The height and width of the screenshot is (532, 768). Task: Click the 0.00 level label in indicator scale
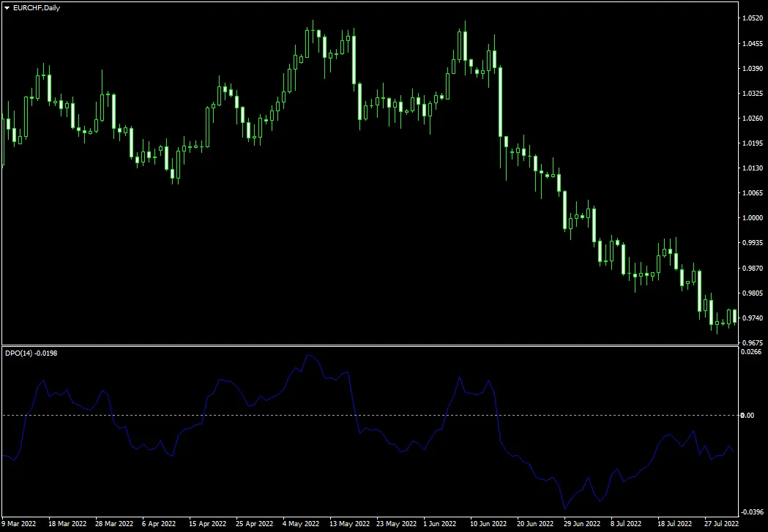[749, 414]
